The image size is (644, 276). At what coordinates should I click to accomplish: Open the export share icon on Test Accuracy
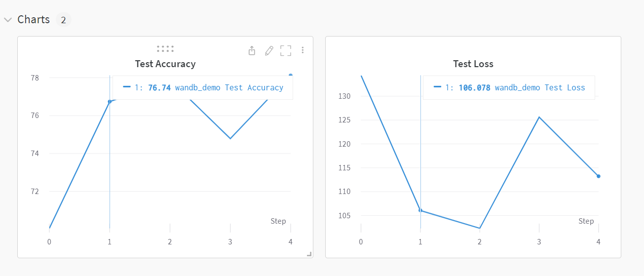coord(252,50)
